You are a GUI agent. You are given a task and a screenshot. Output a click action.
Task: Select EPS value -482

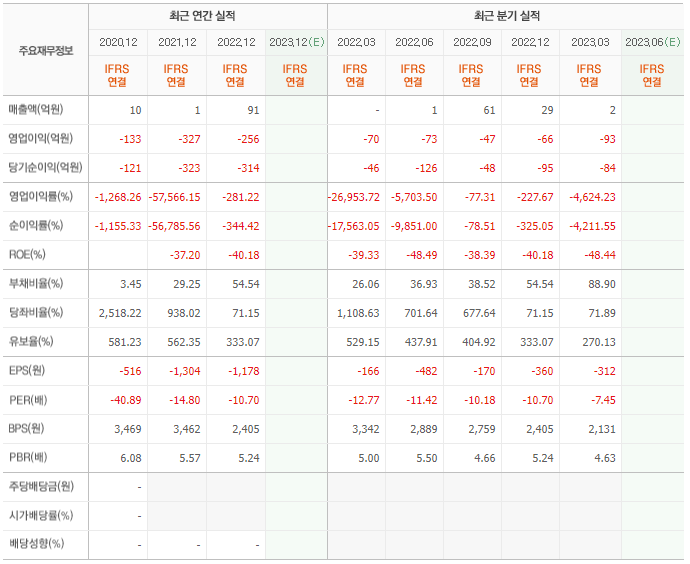coord(426,371)
